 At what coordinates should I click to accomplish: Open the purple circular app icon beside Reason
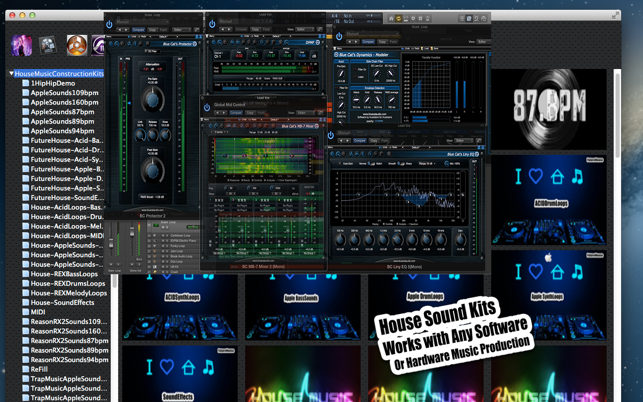(98, 45)
